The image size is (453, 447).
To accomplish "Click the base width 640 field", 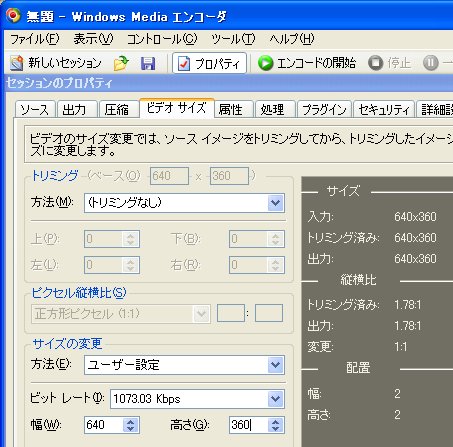I will click(169, 176).
